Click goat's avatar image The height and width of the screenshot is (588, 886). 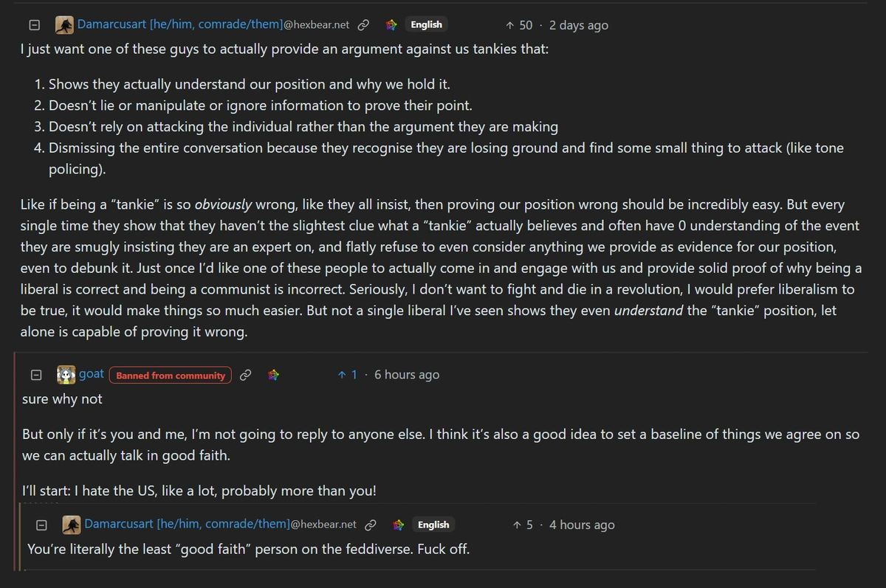tap(66, 375)
